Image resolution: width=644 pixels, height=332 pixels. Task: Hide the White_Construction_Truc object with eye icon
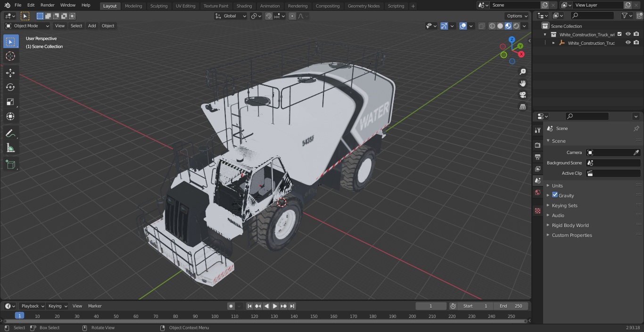(628, 43)
